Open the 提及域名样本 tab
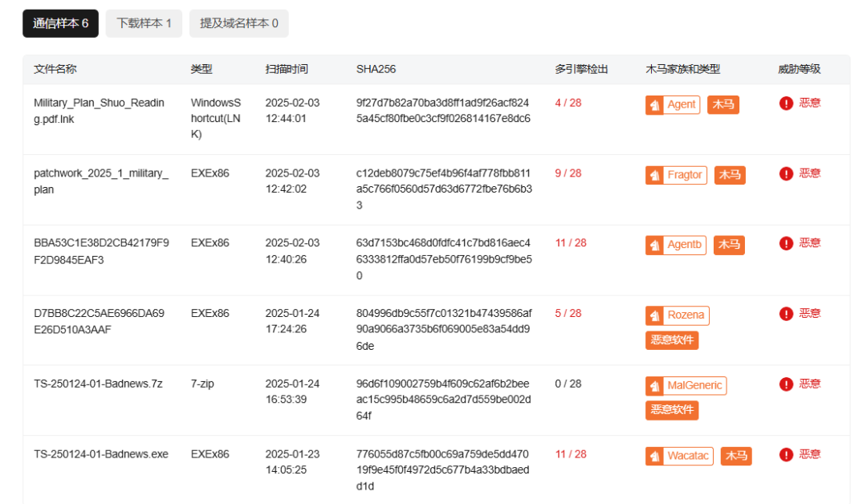 (x=238, y=23)
